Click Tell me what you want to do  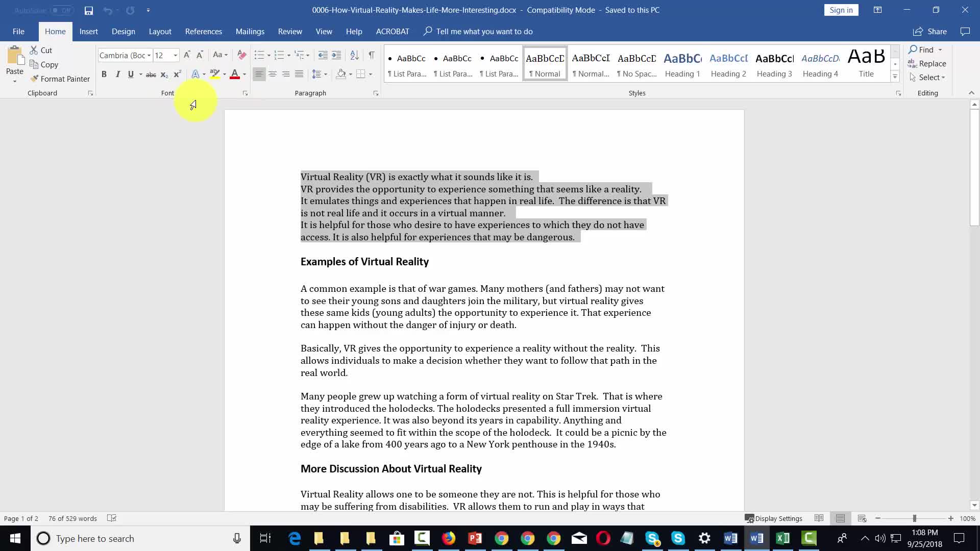[x=478, y=32]
